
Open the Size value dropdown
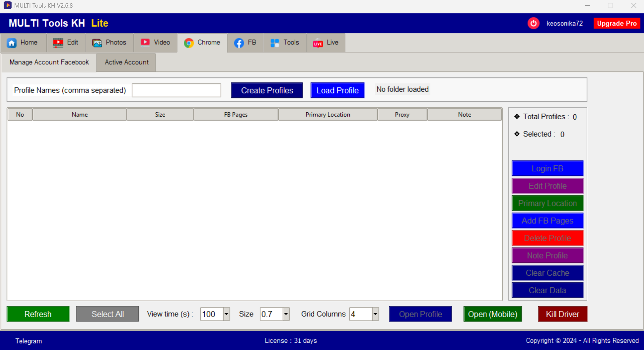tap(285, 314)
